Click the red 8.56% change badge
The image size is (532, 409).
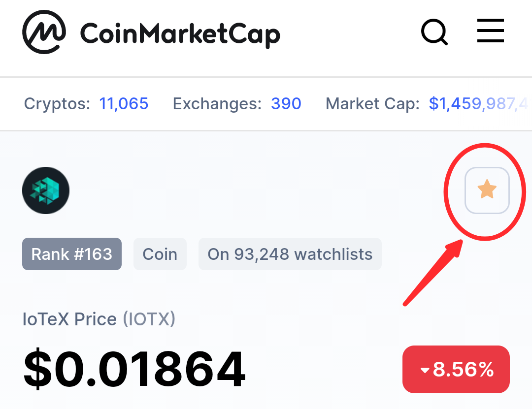pyautogui.click(x=456, y=369)
